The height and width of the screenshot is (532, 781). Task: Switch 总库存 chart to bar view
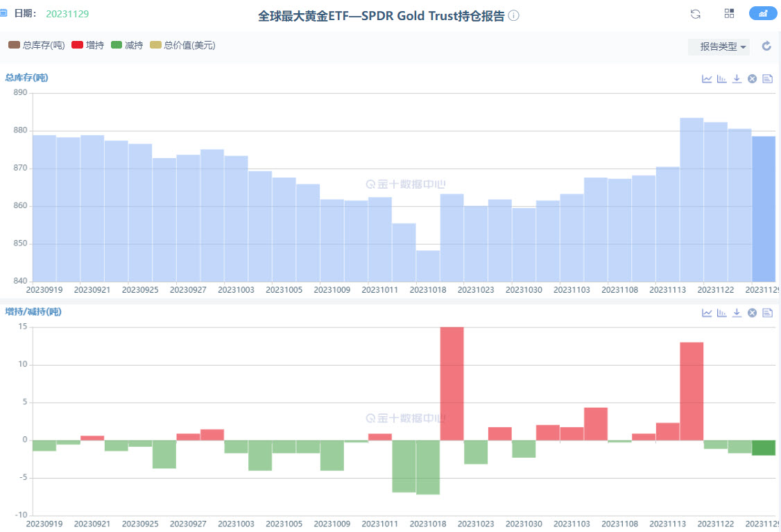tap(722, 78)
